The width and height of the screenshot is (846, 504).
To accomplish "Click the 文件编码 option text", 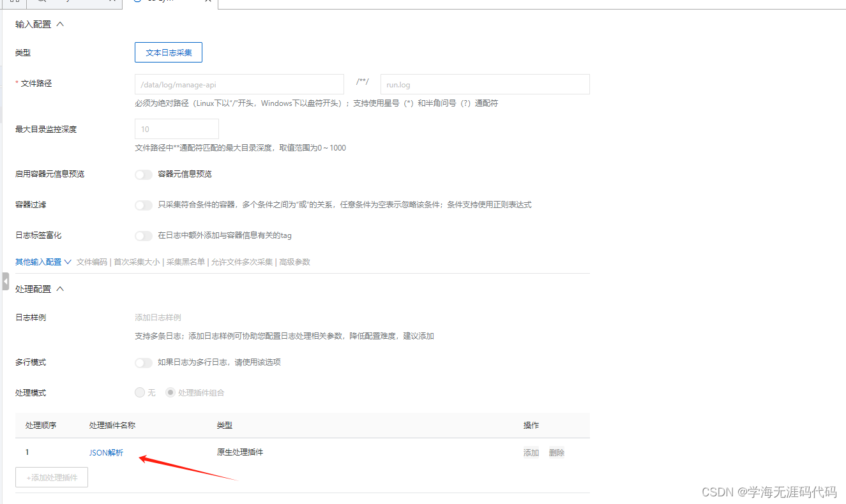I will click(x=92, y=262).
